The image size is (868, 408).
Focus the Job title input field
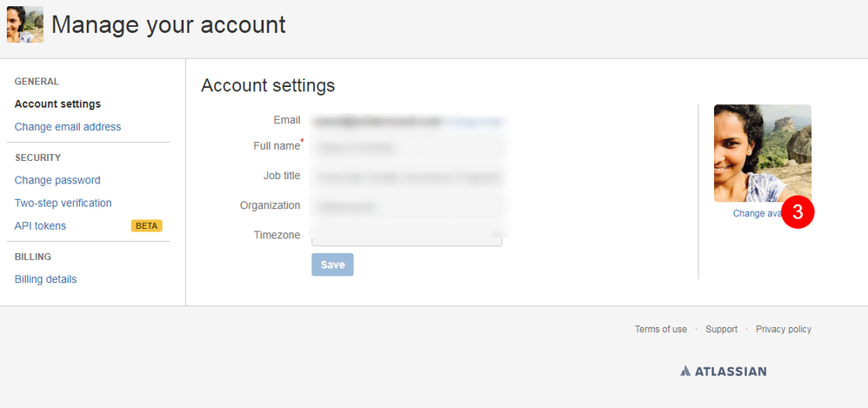click(407, 177)
